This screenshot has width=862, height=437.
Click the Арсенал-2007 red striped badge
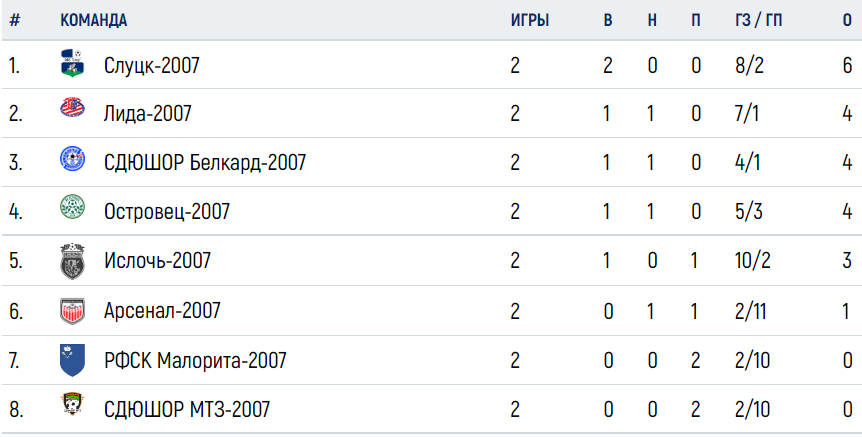[72, 311]
